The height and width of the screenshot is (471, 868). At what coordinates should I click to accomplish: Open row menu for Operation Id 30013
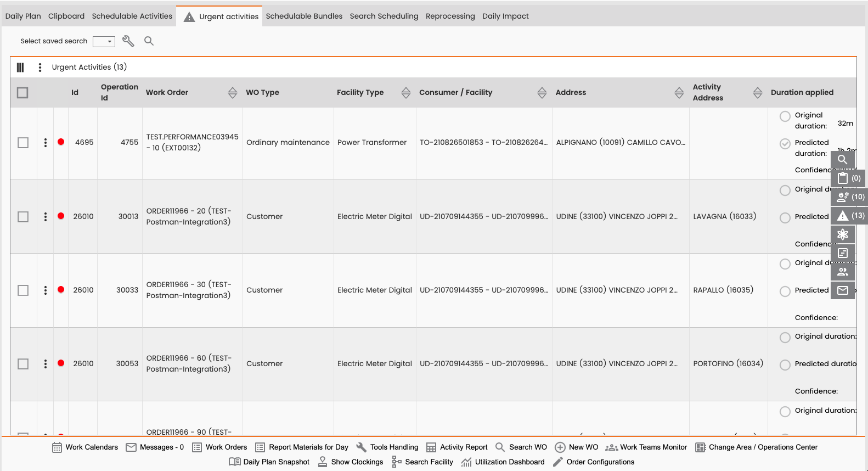46,217
